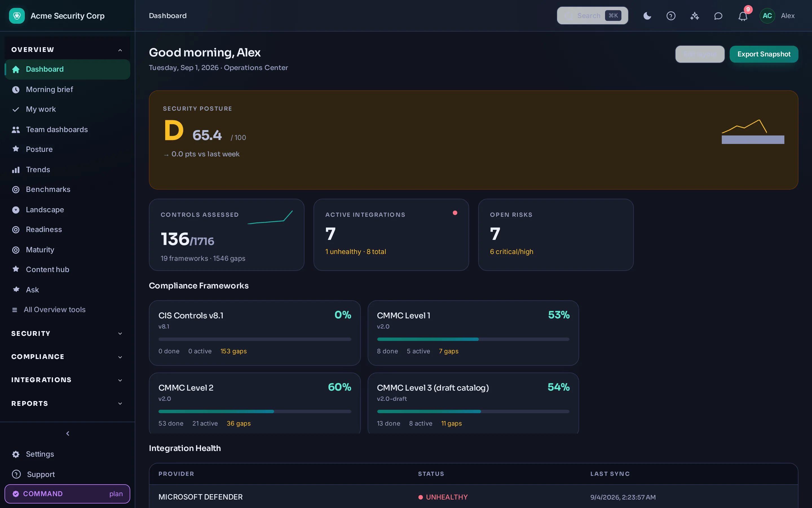Open All Overview tools list
Viewport: 812px width, 508px height.
[67, 309]
